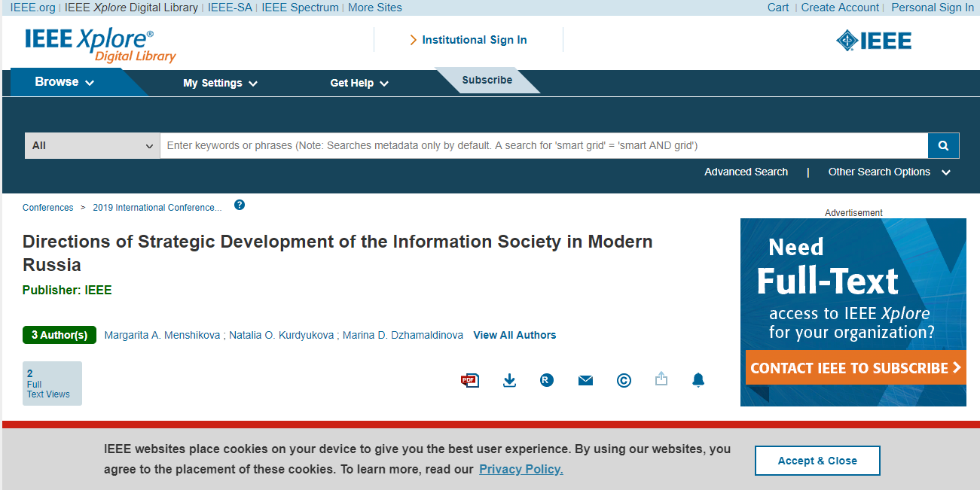Screen dimensions: 980x490
Task: Open the Privacy Policy link
Action: [521, 469]
